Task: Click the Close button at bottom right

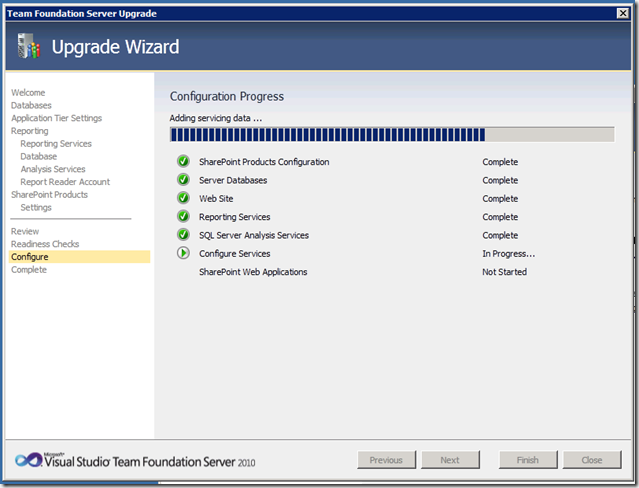Action: (592, 460)
